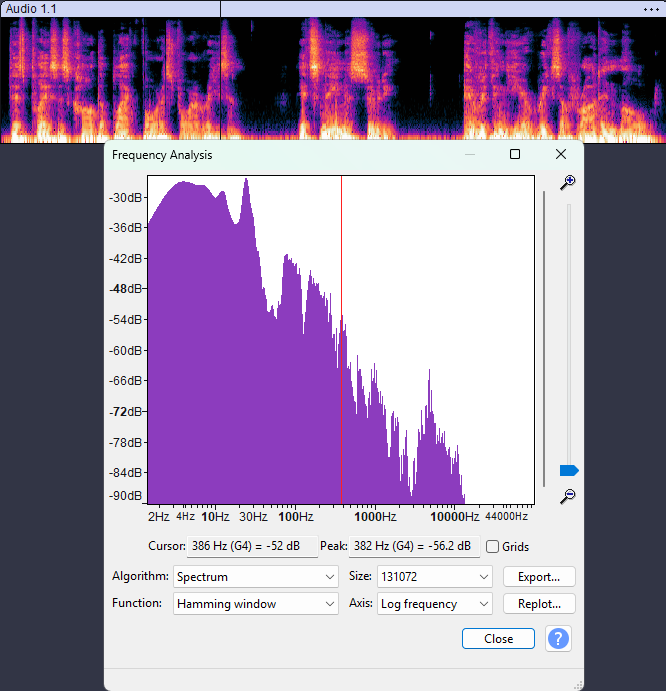Click the 10000Hz label on frequency axis
Image resolution: width=666 pixels, height=691 pixels.
coord(454,516)
